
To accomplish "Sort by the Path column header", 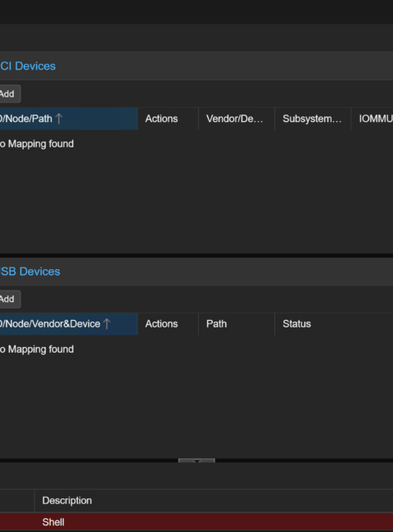I will [x=237, y=323].
